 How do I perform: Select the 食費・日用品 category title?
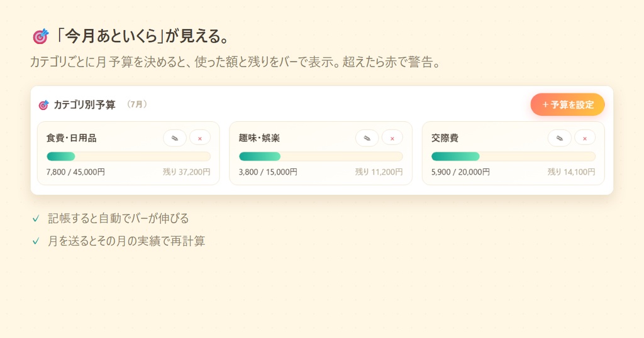pyautogui.click(x=72, y=138)
